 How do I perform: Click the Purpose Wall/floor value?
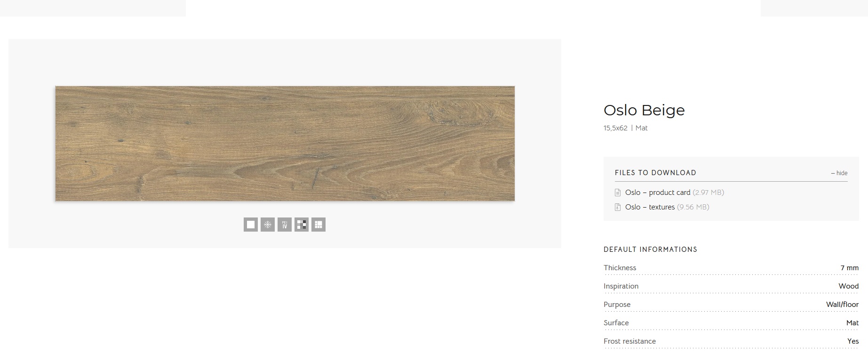(x=842, y=305)
